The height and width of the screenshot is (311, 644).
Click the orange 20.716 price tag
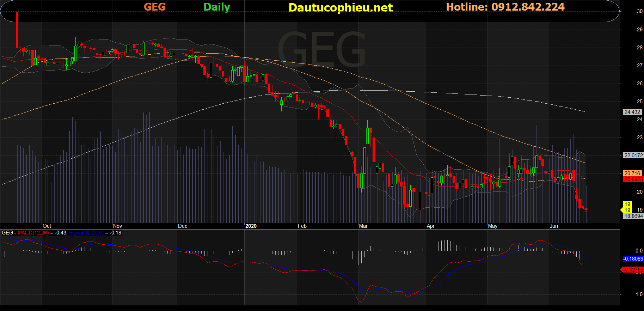click(632, 173)
